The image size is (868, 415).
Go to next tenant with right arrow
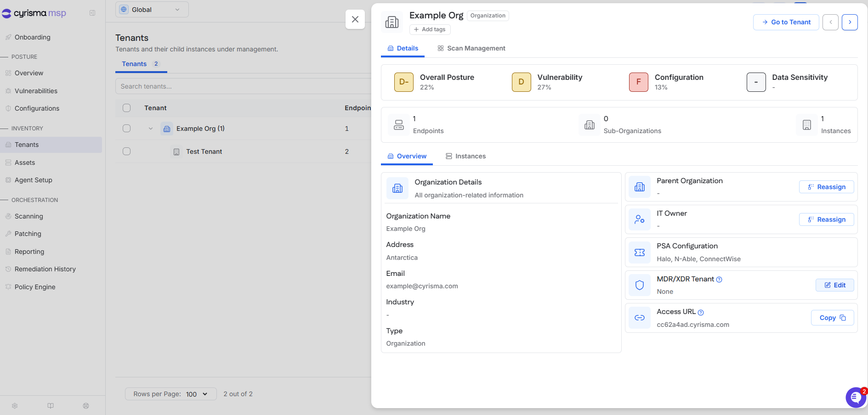click(x=850, y=22)
